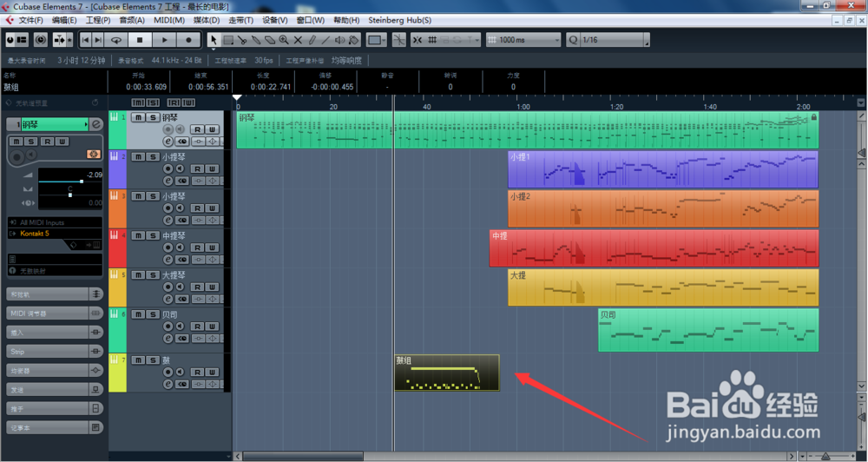Select the Object Selection arrow tool

(214, 40)
